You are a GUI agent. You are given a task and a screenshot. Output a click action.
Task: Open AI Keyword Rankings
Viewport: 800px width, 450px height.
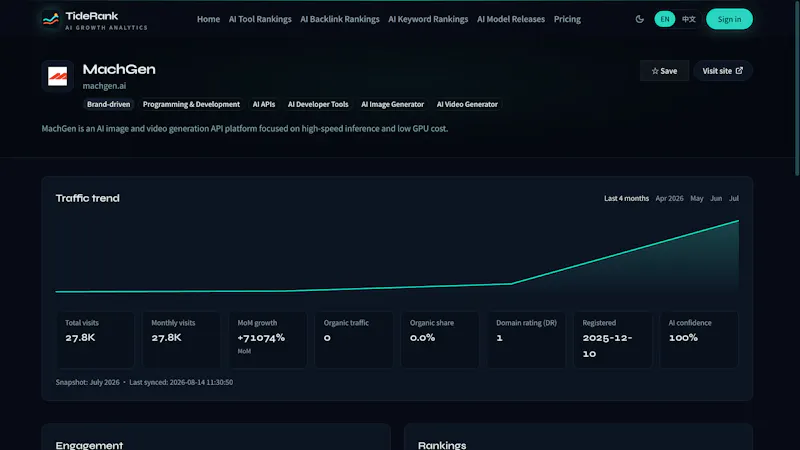[x=428, y=19]
